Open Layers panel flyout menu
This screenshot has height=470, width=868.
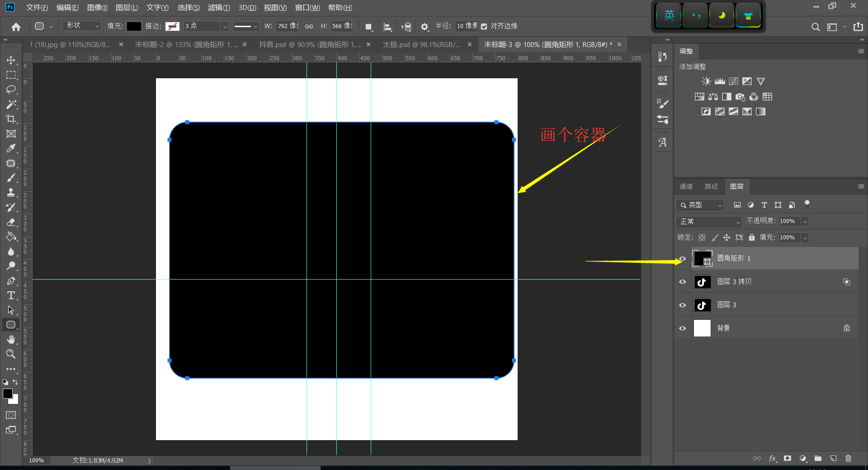tap(861, 186)
